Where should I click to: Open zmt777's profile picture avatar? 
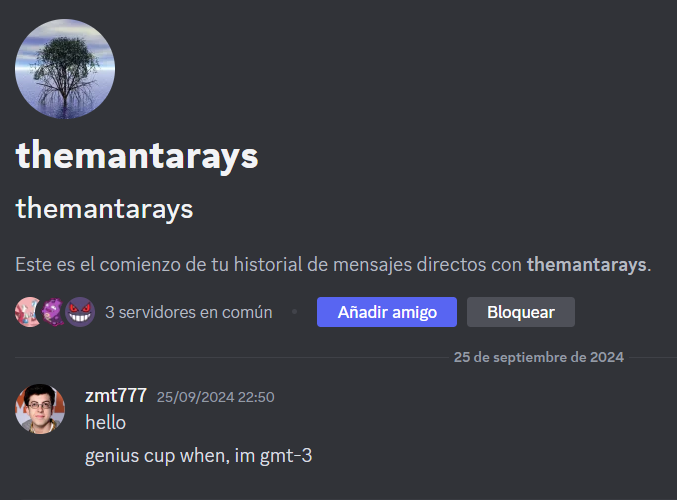(x=40, y=408)
